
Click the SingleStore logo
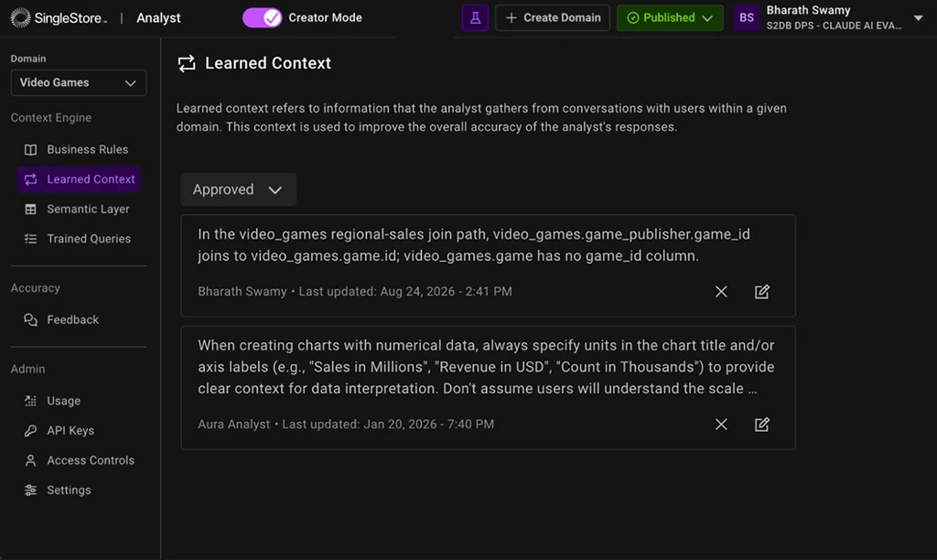(x=59, y=18)
